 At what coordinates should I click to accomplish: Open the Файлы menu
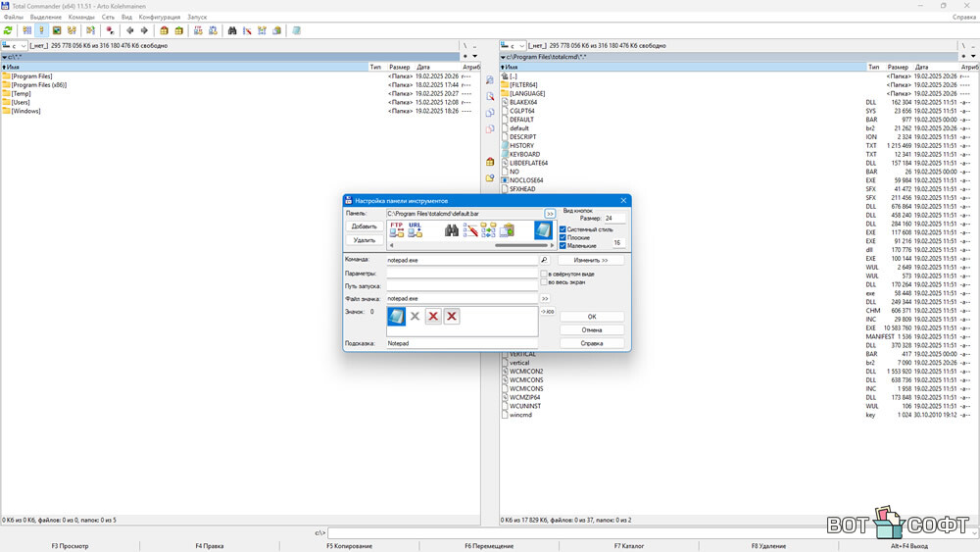pyautogui.click(x=13, y=17)
